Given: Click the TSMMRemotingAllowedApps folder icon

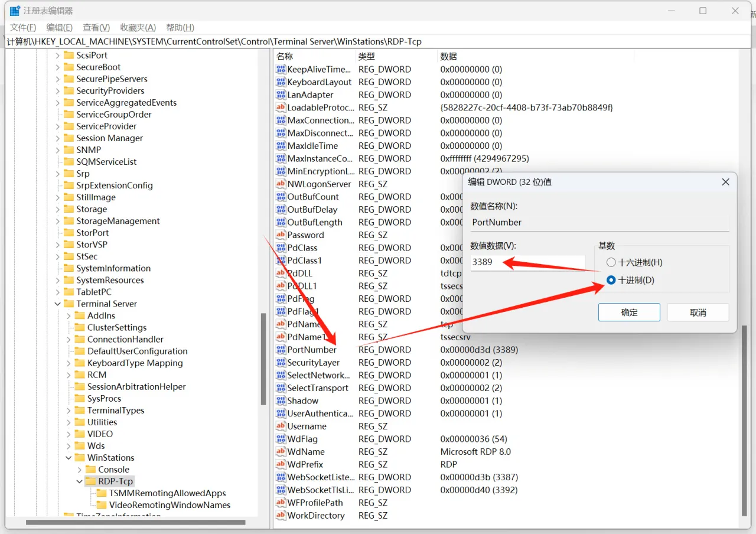Looking at the screenshot, I should point(101,493).
